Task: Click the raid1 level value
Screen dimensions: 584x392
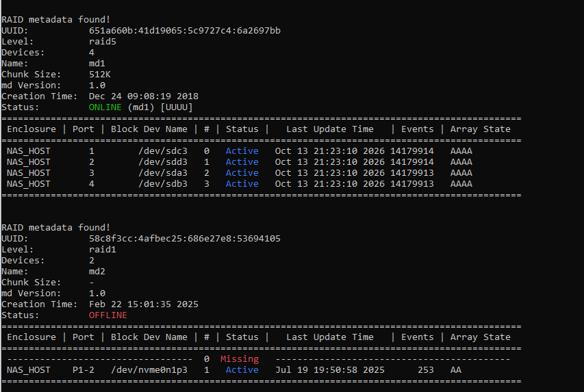Action: click(103, 250)
